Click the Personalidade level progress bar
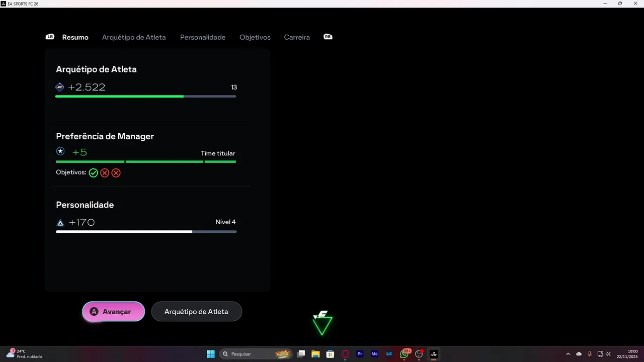This screenshot has width=644, height=362. pyautogui.click(x=146, y=232)
